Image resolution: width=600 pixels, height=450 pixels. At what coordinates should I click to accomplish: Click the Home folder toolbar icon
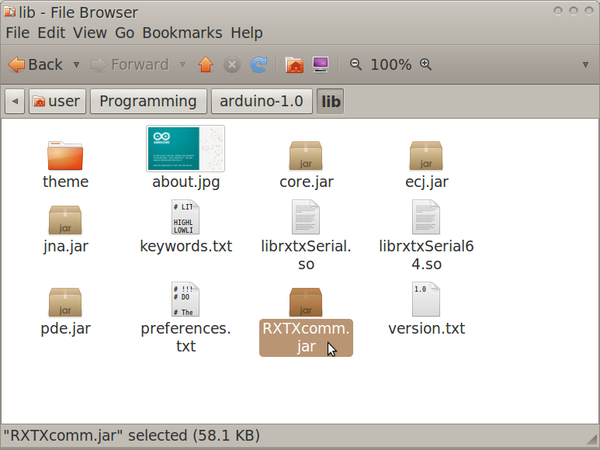coord(294,65)
